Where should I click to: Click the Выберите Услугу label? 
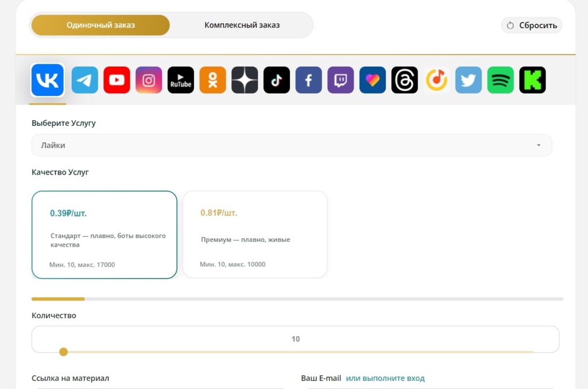pyautogui.click(x=64, y=123)
